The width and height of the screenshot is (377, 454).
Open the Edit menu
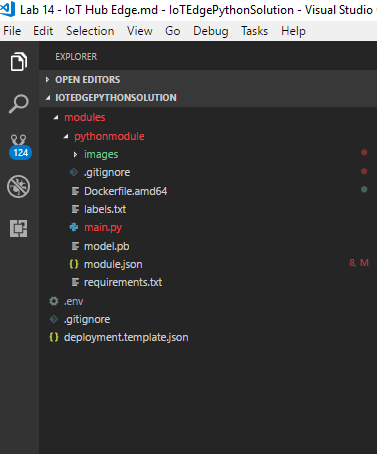coord(43,31)
